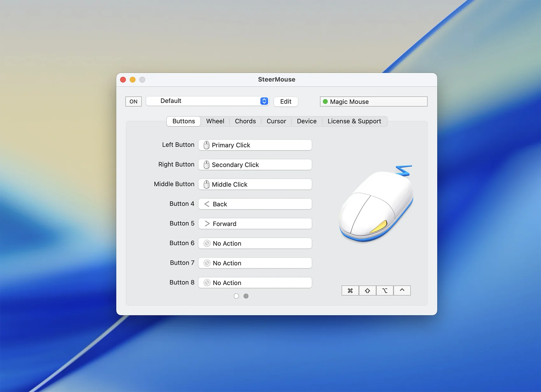Click the SteerMouse window title
This screenshot has height=392, width=541.
click(277, 79)
